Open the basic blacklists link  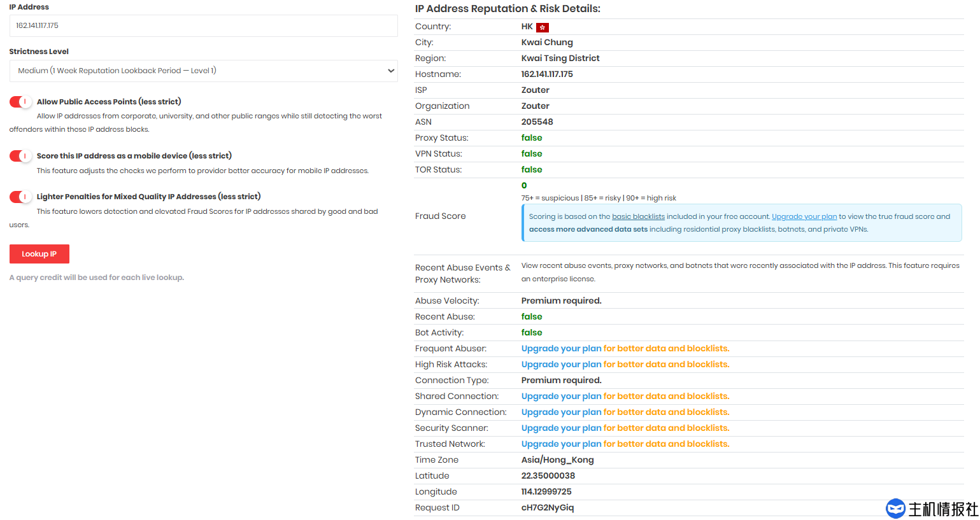pos(638,217)
